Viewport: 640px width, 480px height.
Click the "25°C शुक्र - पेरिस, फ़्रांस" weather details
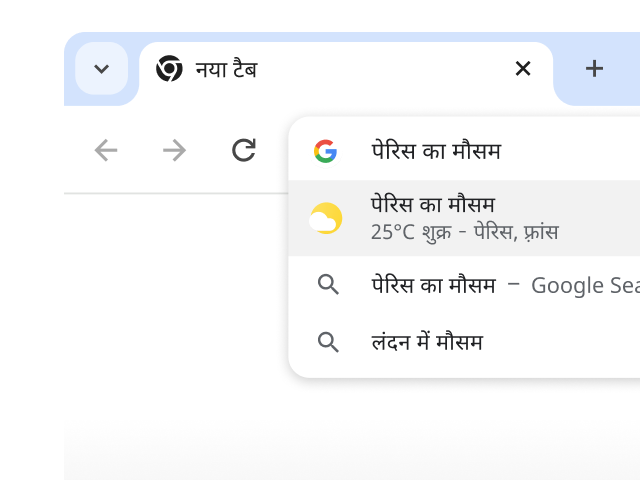pos(464,232)
